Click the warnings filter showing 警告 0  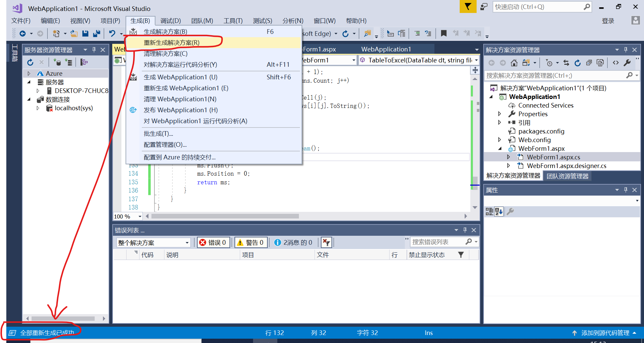(251, 242)
